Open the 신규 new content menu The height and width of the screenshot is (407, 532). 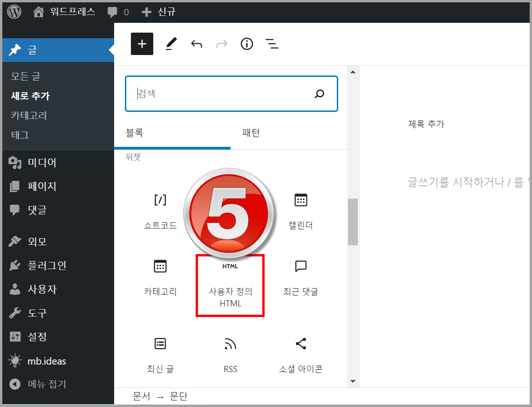[x=158, y=12]
